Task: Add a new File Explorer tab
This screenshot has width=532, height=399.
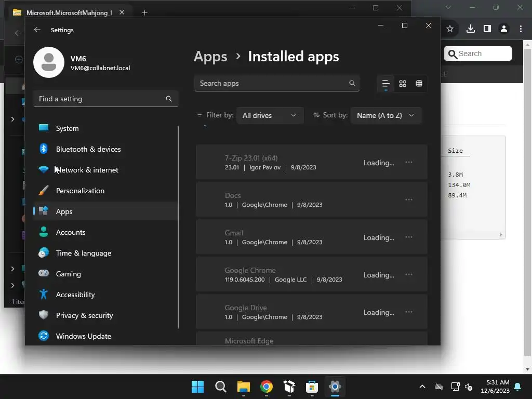Action: tap(144, 12)
